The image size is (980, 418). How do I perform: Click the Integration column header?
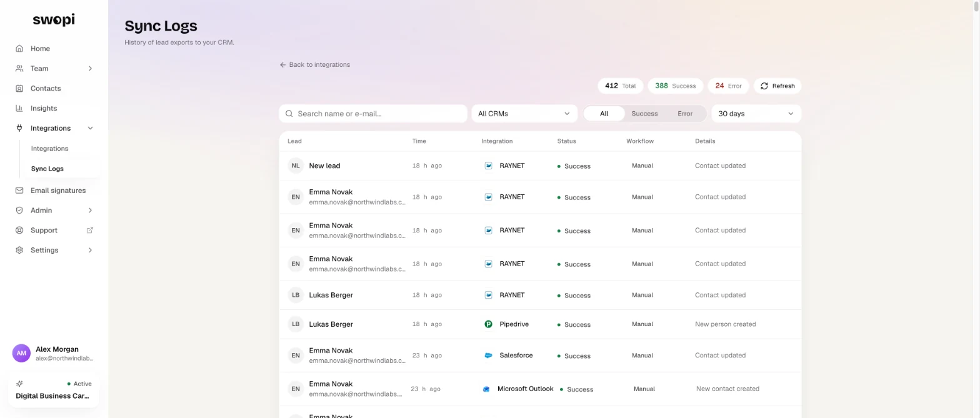pos(497,141)
